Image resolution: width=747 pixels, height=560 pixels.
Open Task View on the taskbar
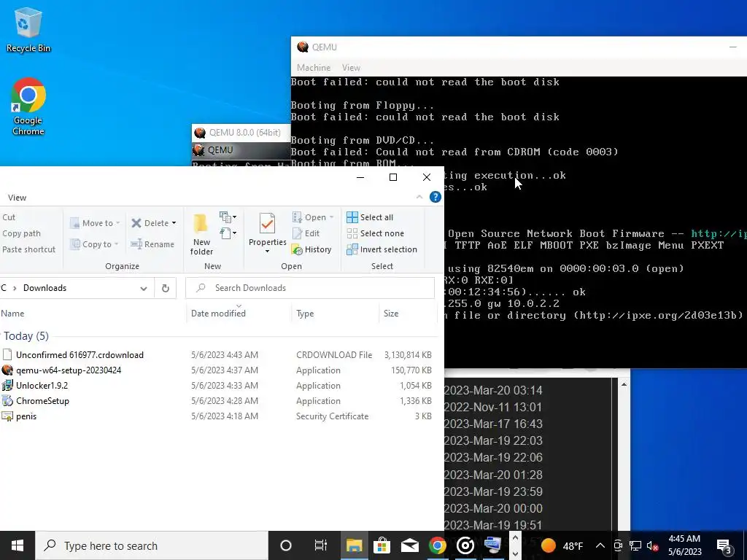coord(321,545)
